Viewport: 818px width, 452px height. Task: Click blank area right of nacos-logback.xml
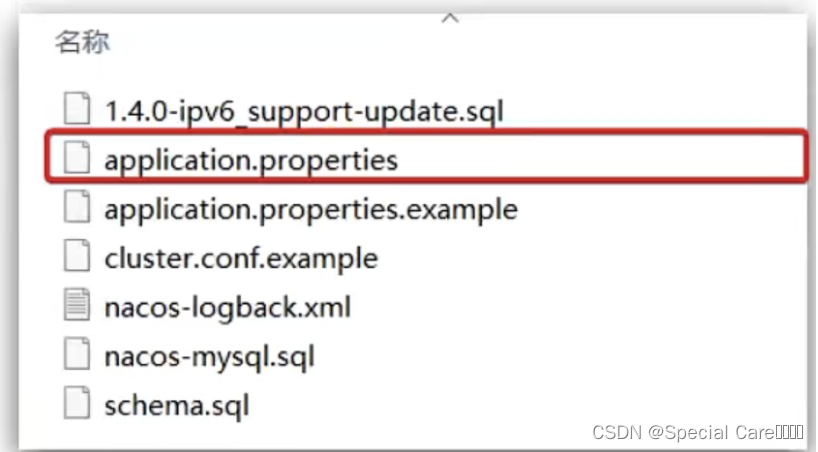pyautogui.click(x=574, y=307)
